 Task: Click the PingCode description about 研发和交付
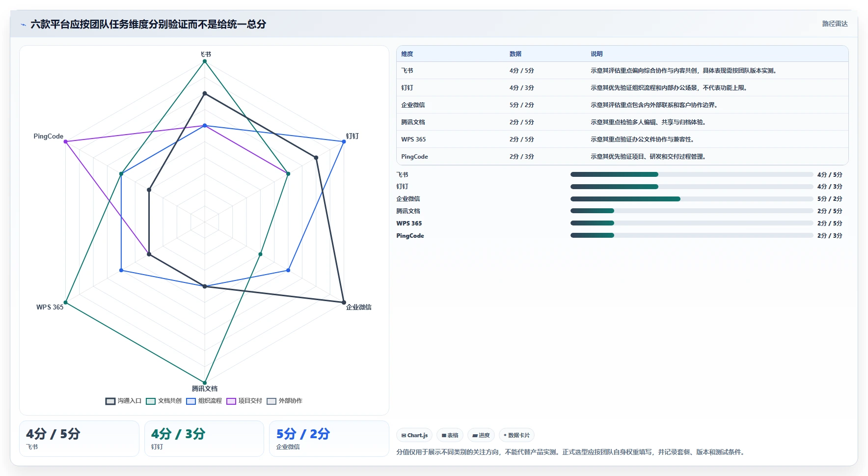pyautogui.click(x=648, y=157)
